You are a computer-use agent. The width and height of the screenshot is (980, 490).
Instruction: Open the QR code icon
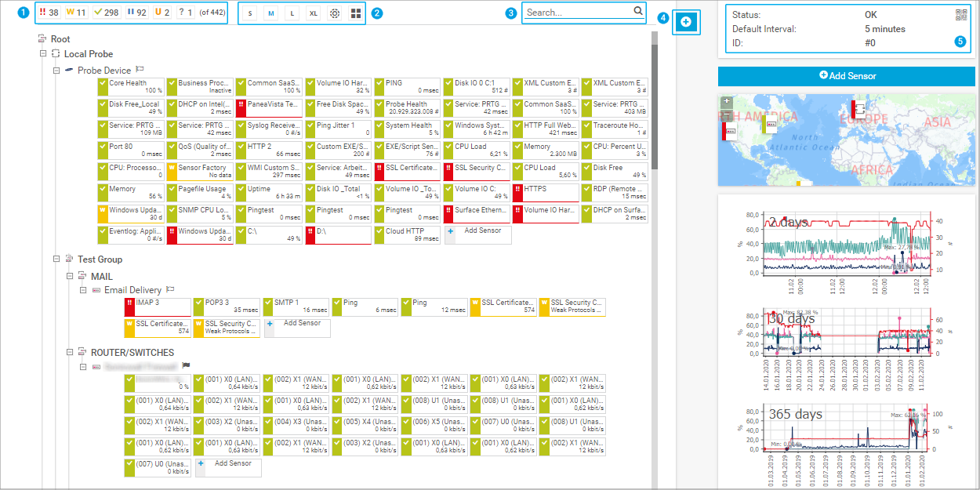(x=961, y=15)
